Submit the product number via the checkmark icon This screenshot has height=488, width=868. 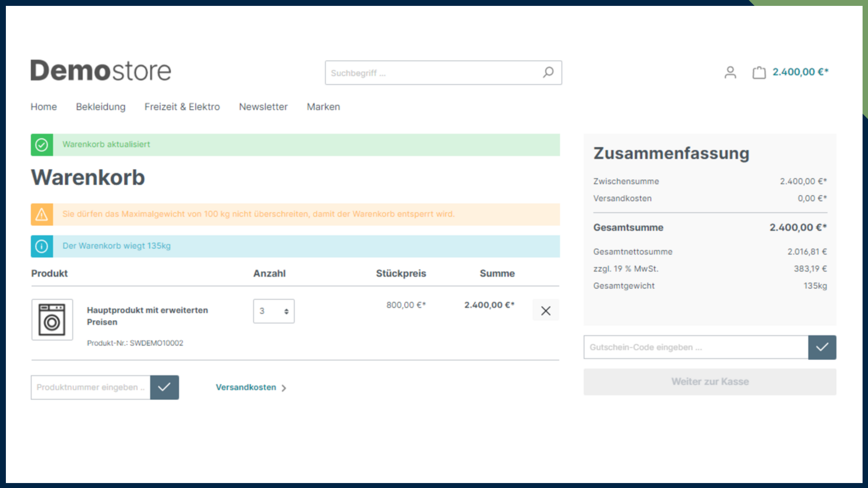click(165, 387)
